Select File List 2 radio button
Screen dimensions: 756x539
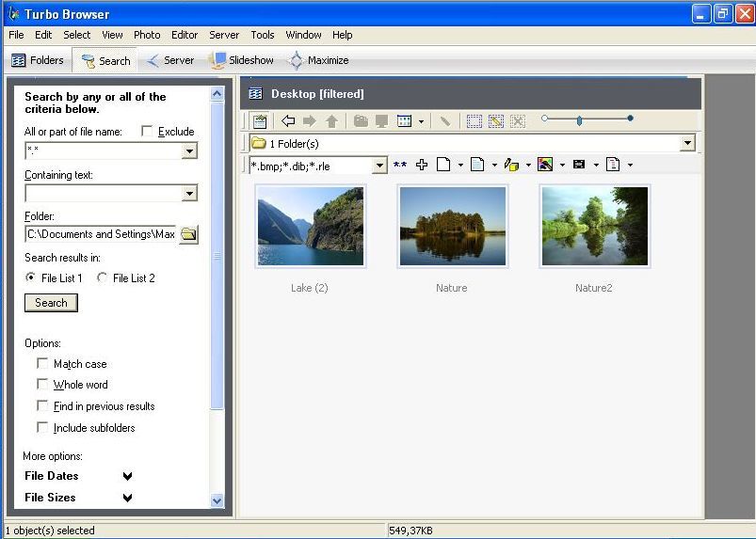pyautogui.click(x=102, y=277)
